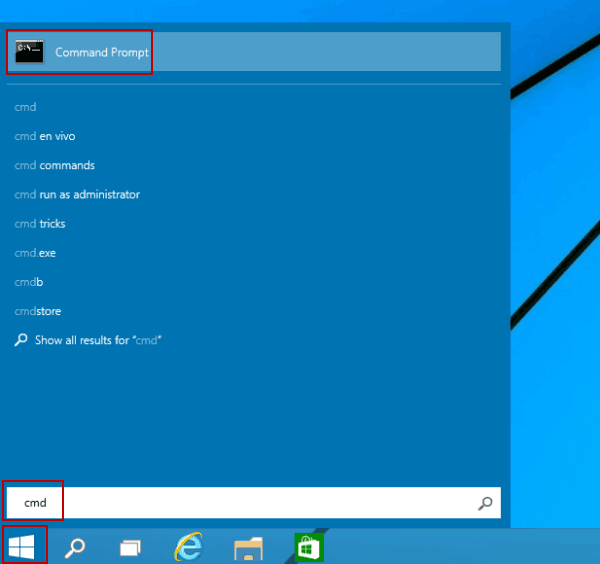Select the 'cmd tricks' suggestion
600x564 pixels.
point(40,224)
